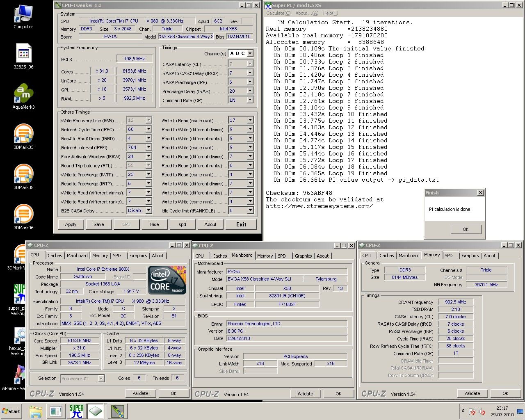Click the Start button
Screen dimensions: 525x420
tap(11, 411)
